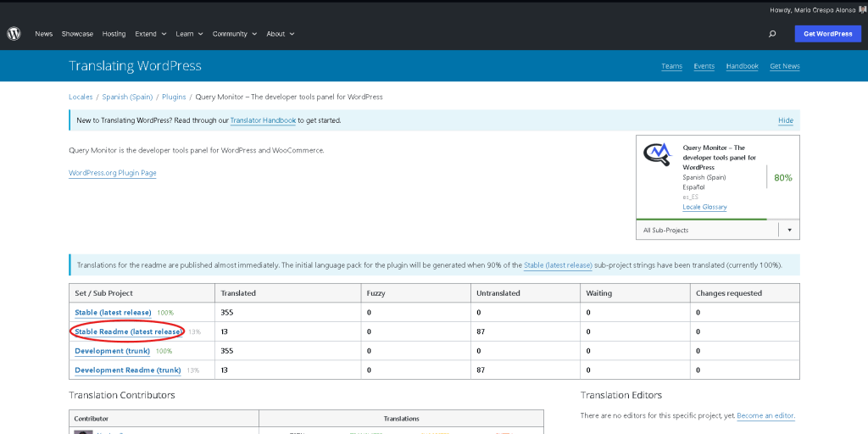Image resolution: width=868 pixels, height=434 pixels.
Task: Go to the Showcase menu item
Action: [x=77, y=34]
